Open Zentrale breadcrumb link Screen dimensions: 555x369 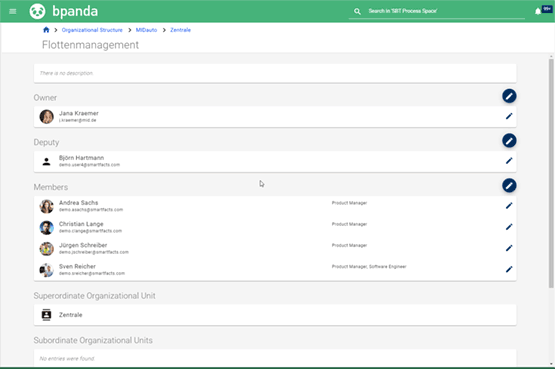(181, 30)
